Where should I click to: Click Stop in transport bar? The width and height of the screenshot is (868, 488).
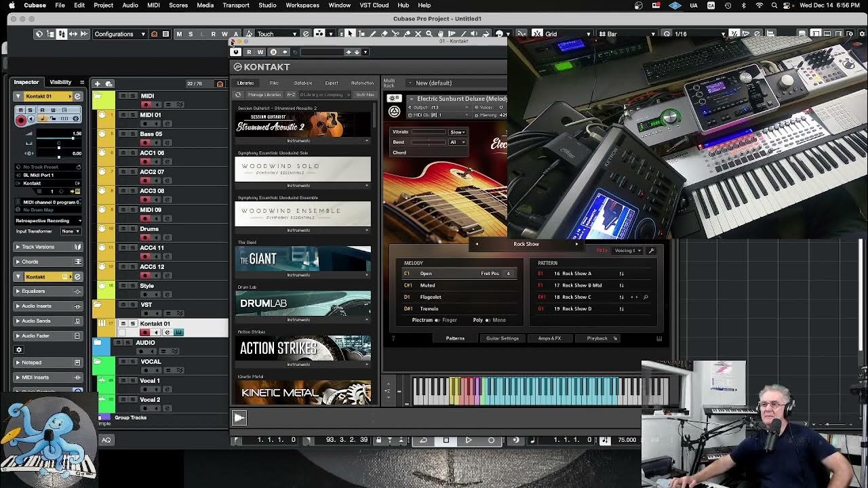[x=446, y=441]
